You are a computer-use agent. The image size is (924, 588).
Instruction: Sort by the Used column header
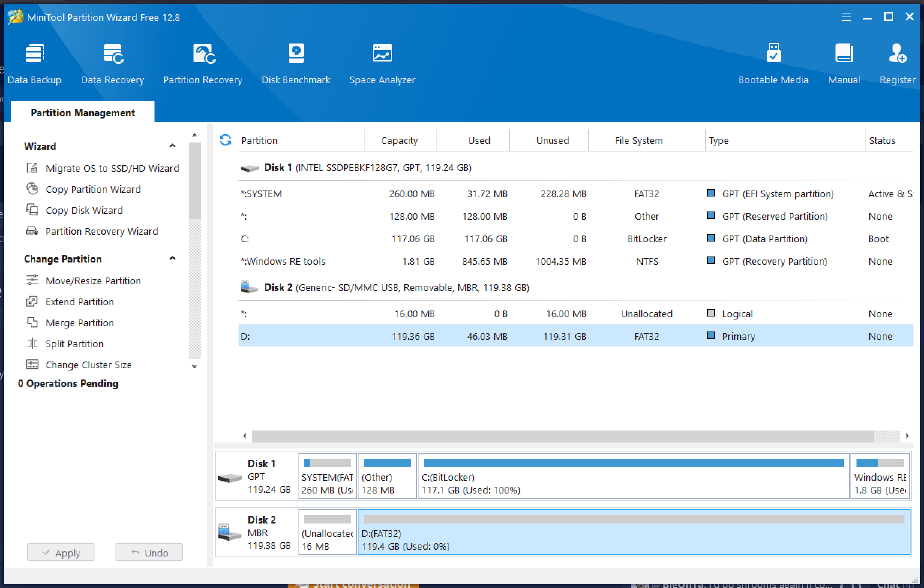pyautogui.click(x=473, y=141)
